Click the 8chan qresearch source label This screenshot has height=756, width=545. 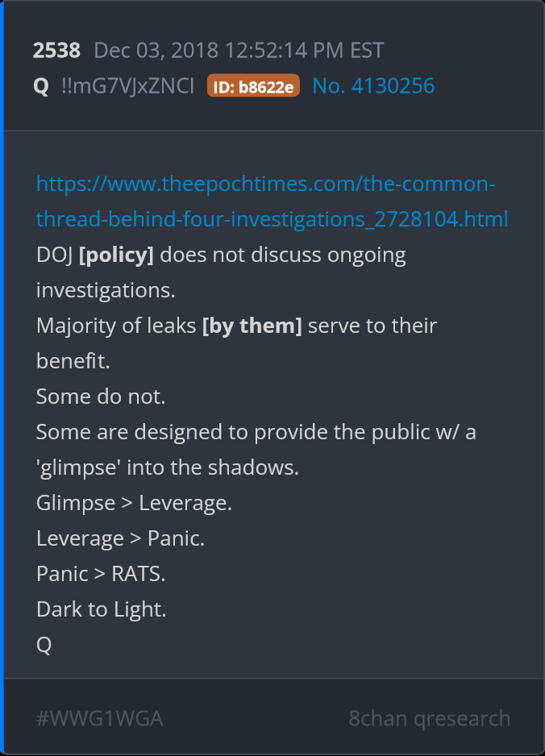coord(429,718)
